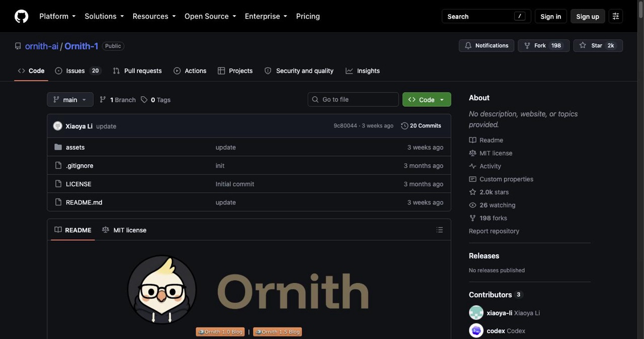View the 20 Commits history
Image resolution: width=644 pixels, height=339 pixels.
[421, 126]
